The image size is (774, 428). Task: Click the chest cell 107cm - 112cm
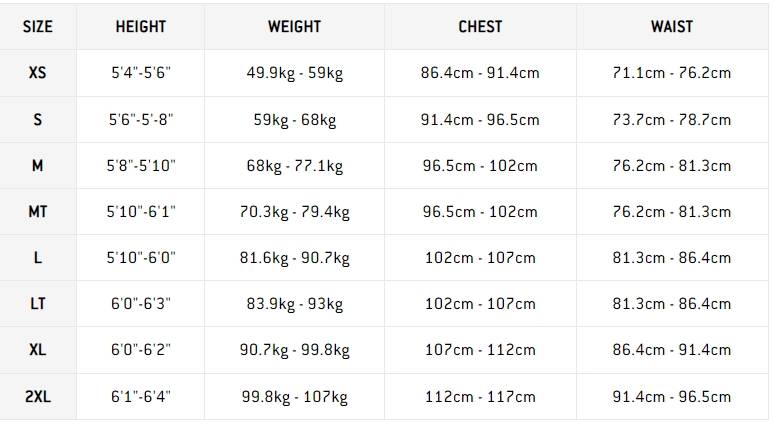(480, 350)
